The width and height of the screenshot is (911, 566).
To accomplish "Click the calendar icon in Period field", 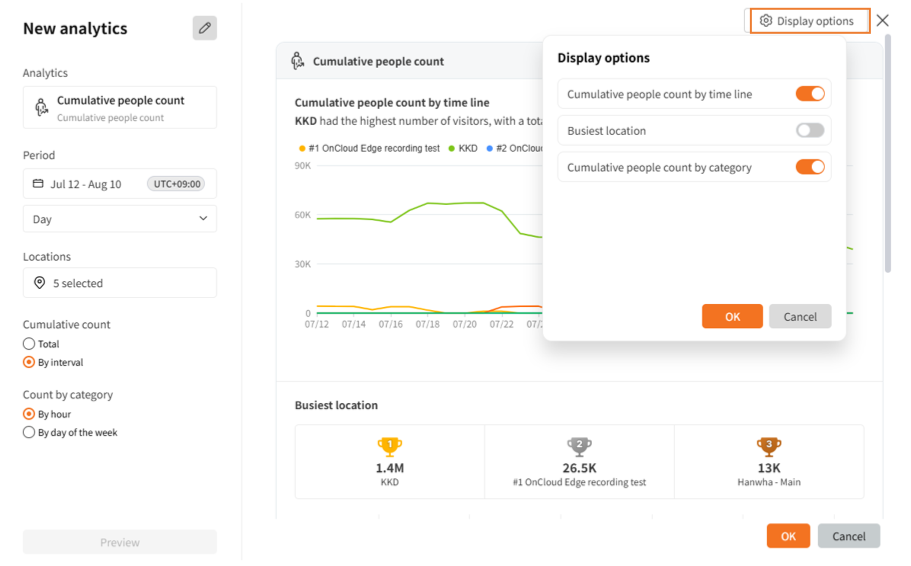I will click(38, 184).
